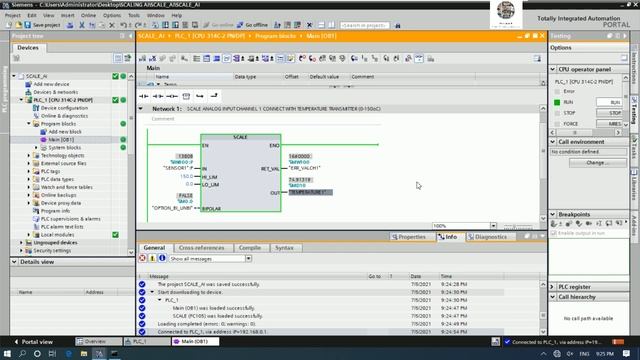This screenshot has width=640, height=360.
Task: Click the open branch icon
Action: 200,96
